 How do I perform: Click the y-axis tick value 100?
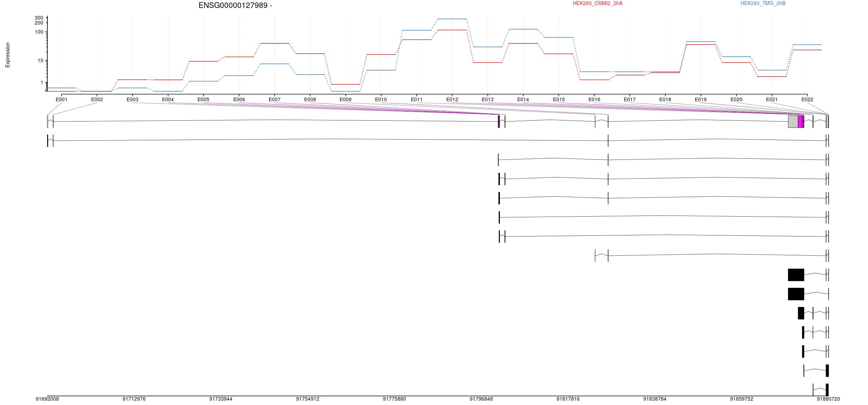[39, 32]
